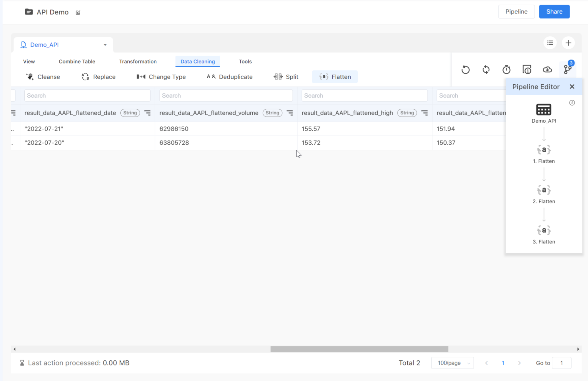Open the list view icon at top right

pos(550,43)
